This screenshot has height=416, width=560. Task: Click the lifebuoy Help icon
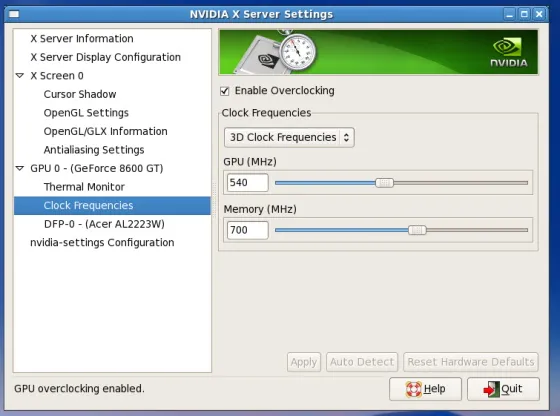pyautogui.click(x=413, y=389)
